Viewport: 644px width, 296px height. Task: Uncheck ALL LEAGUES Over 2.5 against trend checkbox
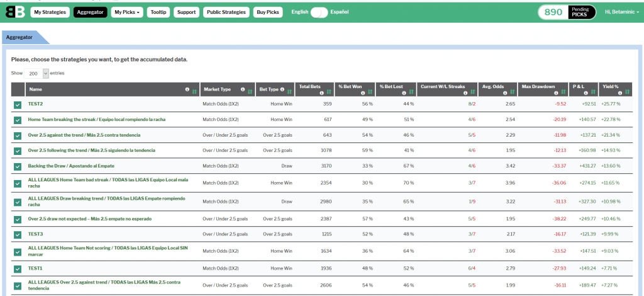[17, 286]
